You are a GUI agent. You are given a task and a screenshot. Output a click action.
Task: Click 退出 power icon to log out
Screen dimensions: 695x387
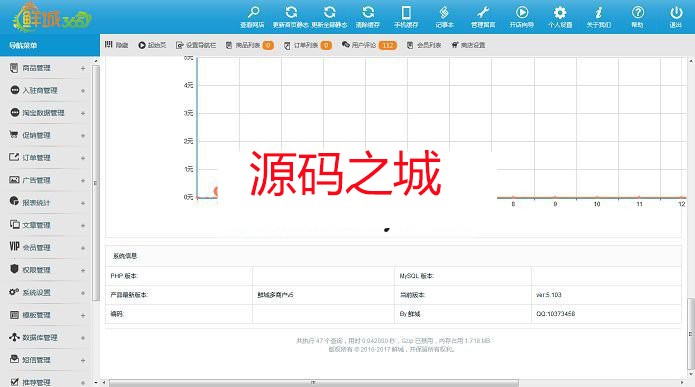click(676, 12)
